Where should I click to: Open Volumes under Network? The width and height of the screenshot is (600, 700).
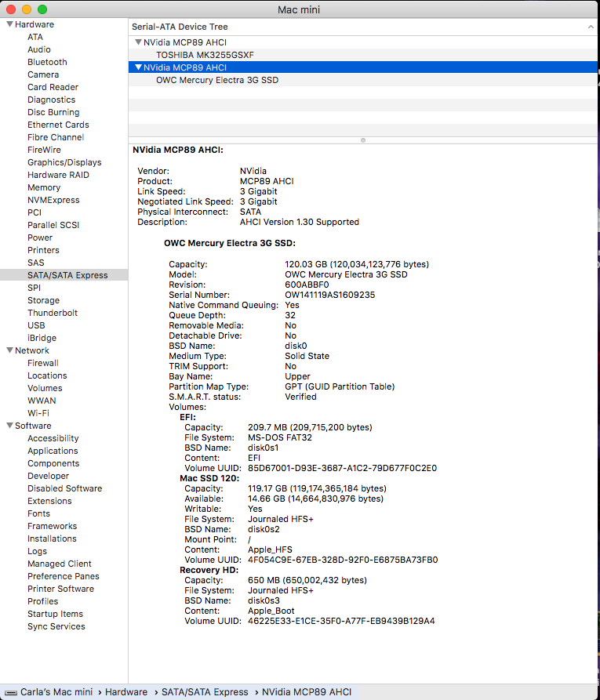tap(45, 388)
